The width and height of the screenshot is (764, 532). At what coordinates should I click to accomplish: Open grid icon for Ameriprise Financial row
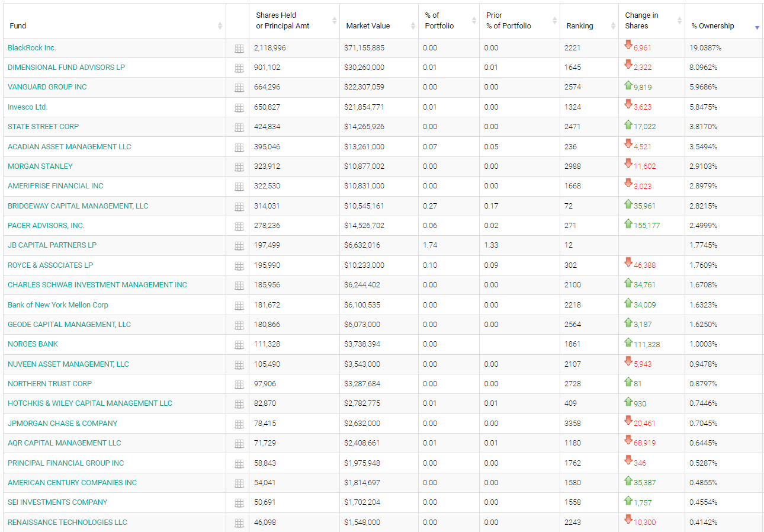coord(239,187)
